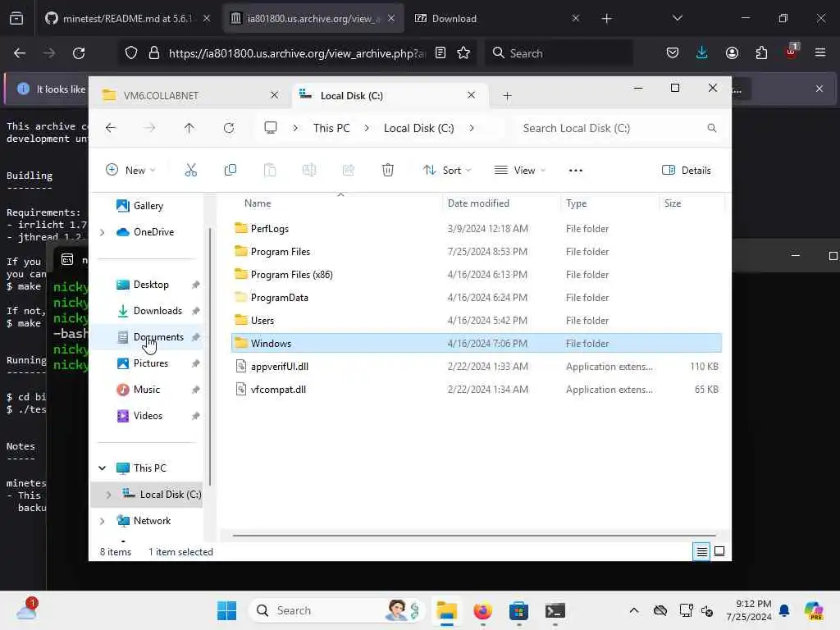Click This PC in the breadcrumb path
Image resolution: width=840 pixels, height=630 pixels.
click(331, 128)
